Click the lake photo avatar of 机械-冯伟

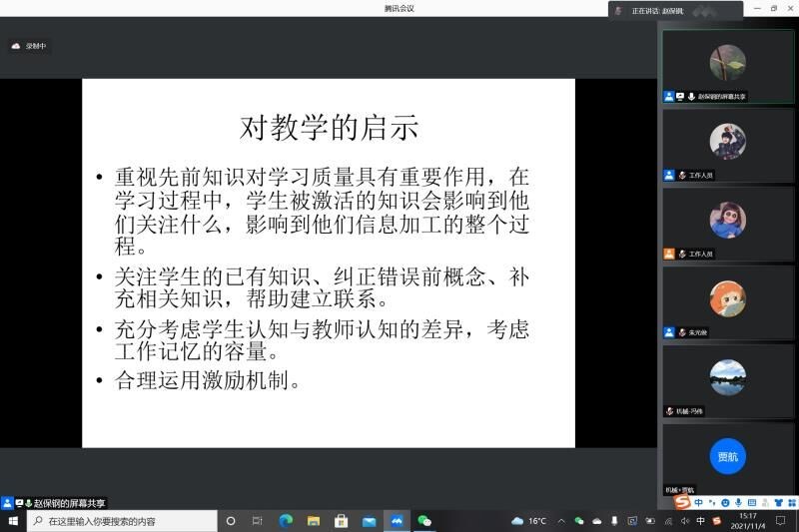point(727,377)
